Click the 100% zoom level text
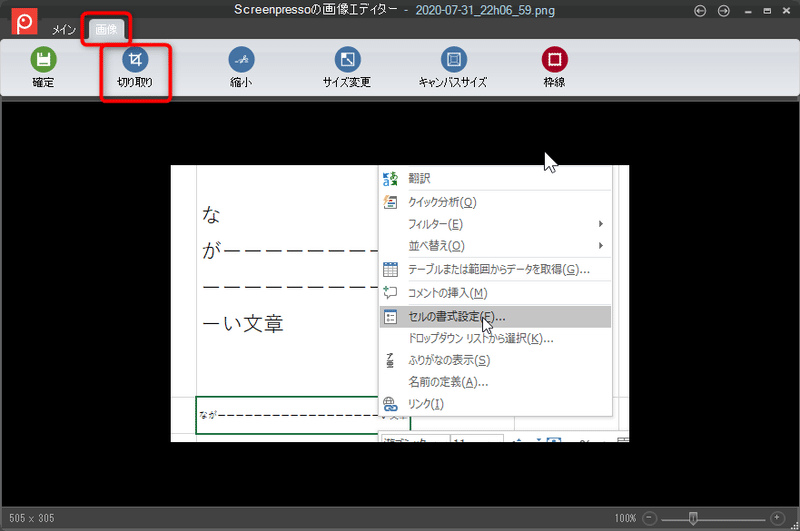The height and width of the screenshot is (531, 800). pyautogui.click(x=626, y=518)
